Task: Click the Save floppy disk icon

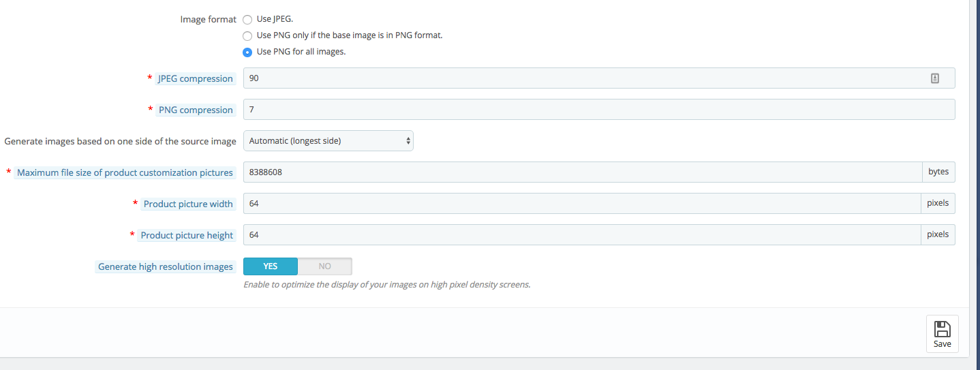Action: 943,330
